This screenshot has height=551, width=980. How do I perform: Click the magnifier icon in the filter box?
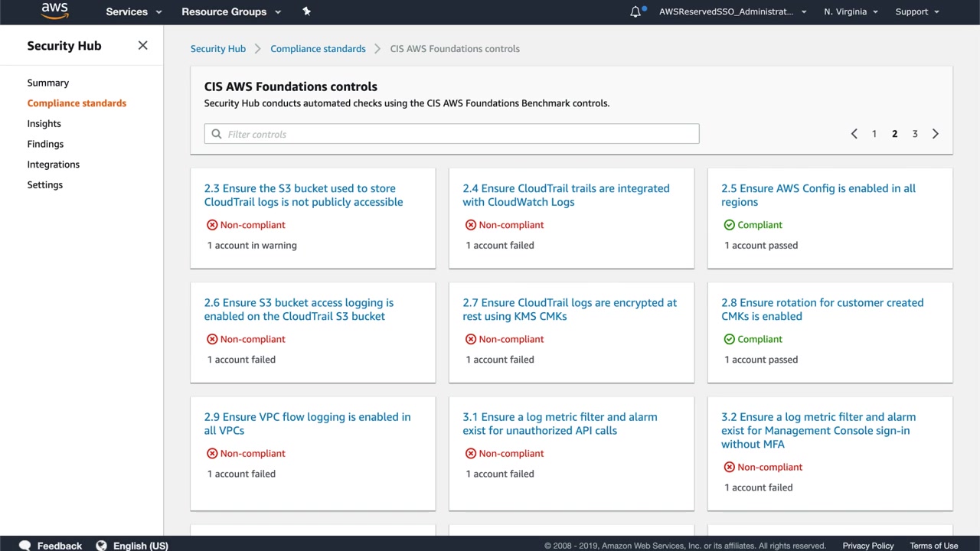click(x=217, y=134)
